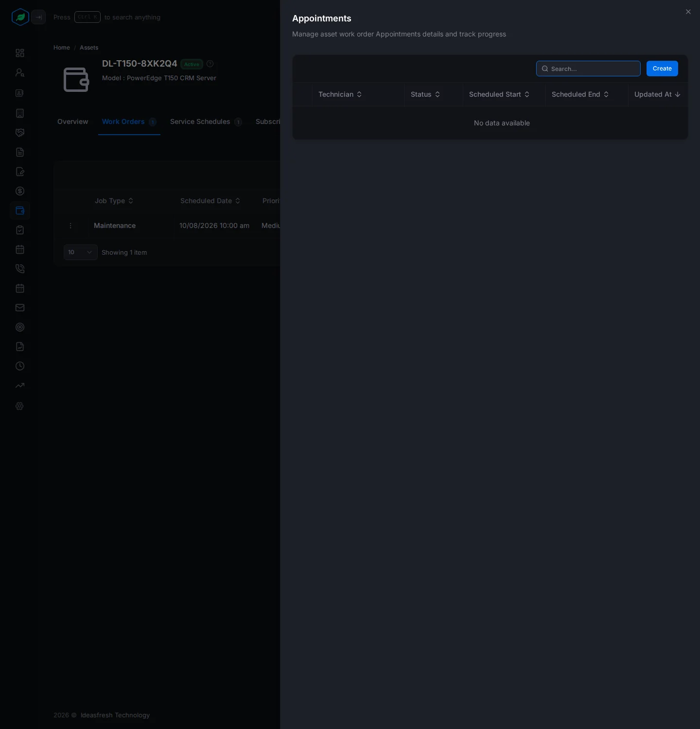Go to Assets in the breadcrumb
This screenshot has height=729, width=700.
click(89, 48)
